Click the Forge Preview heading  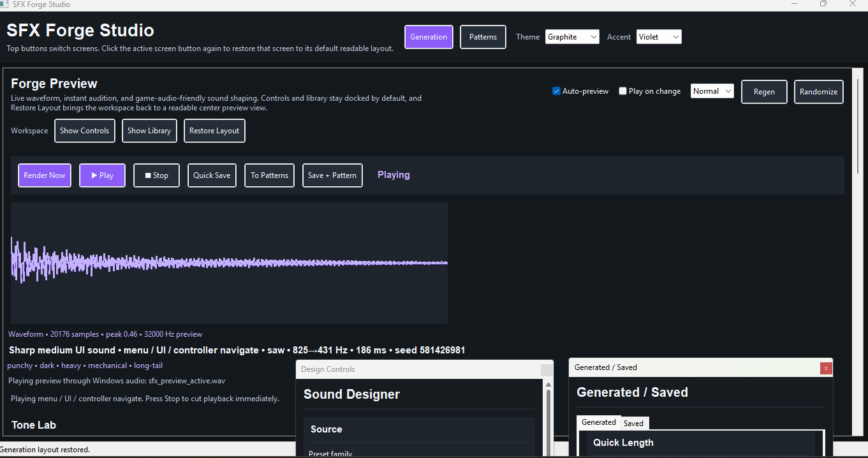click(54, 84)
